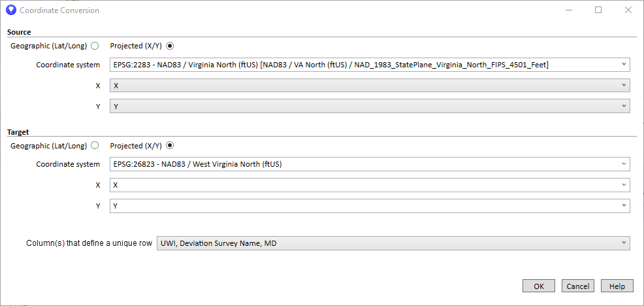Minimize the Coordinate Conversion window
This screenshot has width=644, height=306.
[x=568, y=10]
